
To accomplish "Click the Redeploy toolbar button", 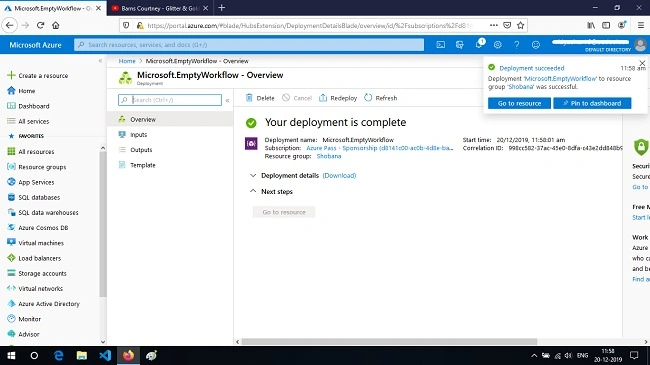I will click(338, 98).
